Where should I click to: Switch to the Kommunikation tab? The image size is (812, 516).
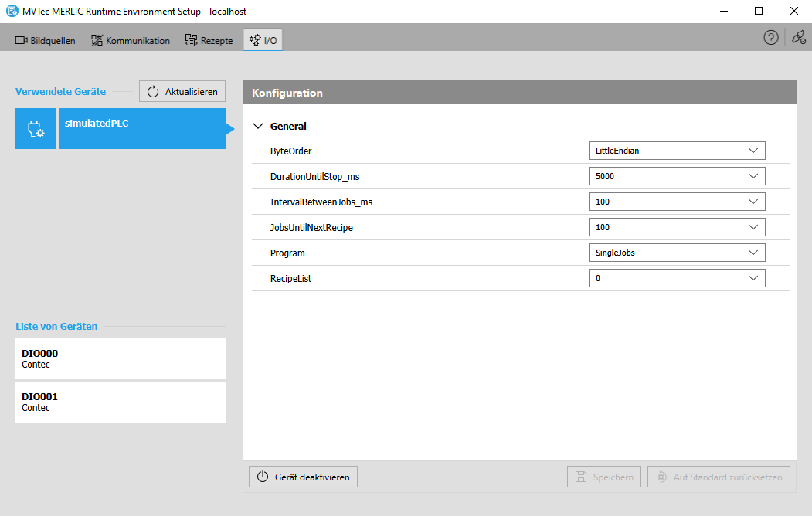[131, 40]
